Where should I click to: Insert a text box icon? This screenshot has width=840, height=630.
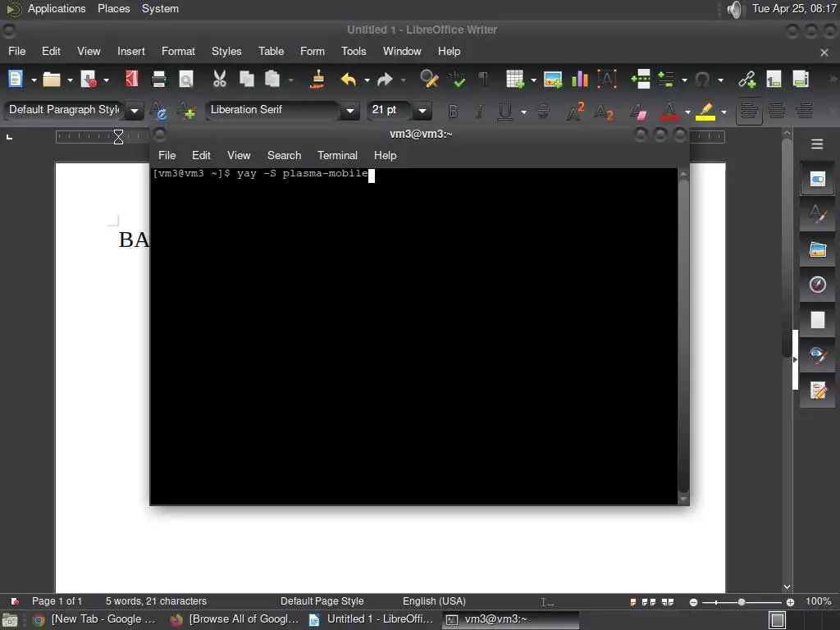[x=607, y=80]
